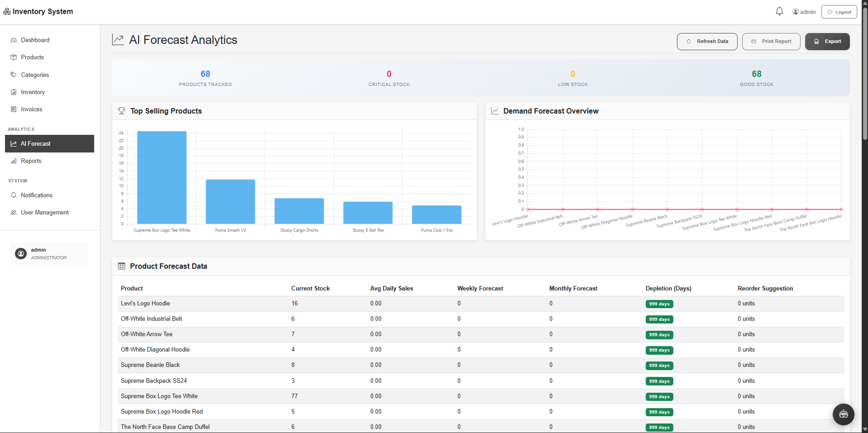The width and height of the screenshot is (868, 433).
Task: Navigate to User Management
Action: pyautogui.click(x=45, y=213)
